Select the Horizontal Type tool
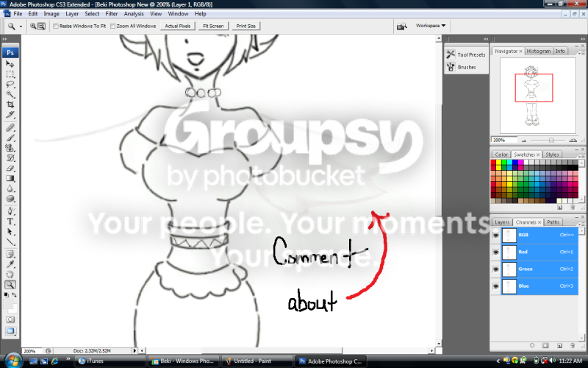Screen dimensions: 588x368 click(10, 222)
